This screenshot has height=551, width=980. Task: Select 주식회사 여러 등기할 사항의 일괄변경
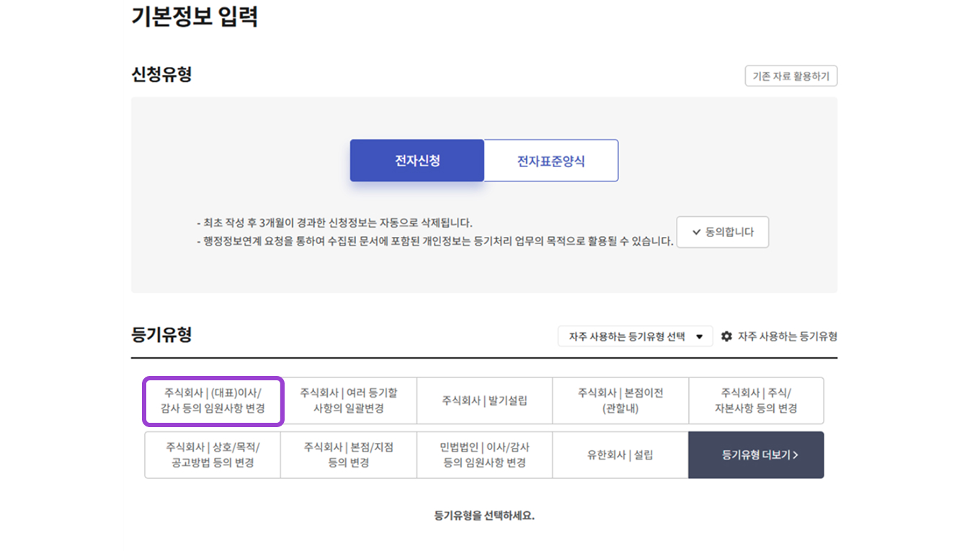(x=349, y=400)
